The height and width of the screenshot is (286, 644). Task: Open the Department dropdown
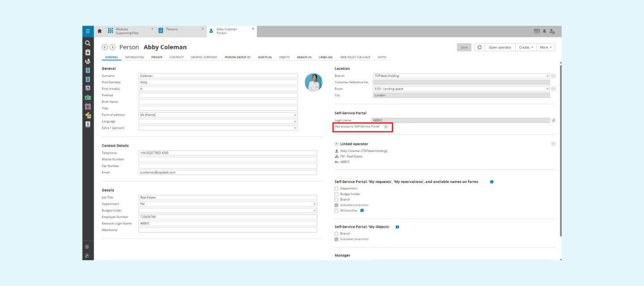coord(228,204)
